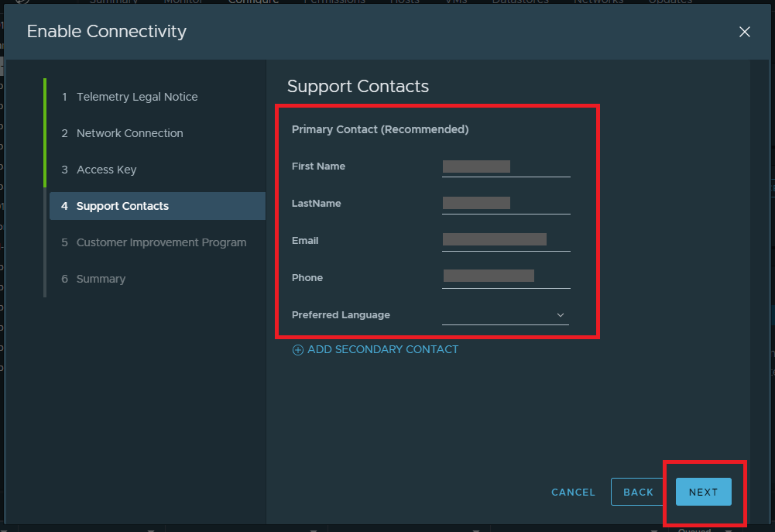Open the Customer Improvement Program step

161,242
